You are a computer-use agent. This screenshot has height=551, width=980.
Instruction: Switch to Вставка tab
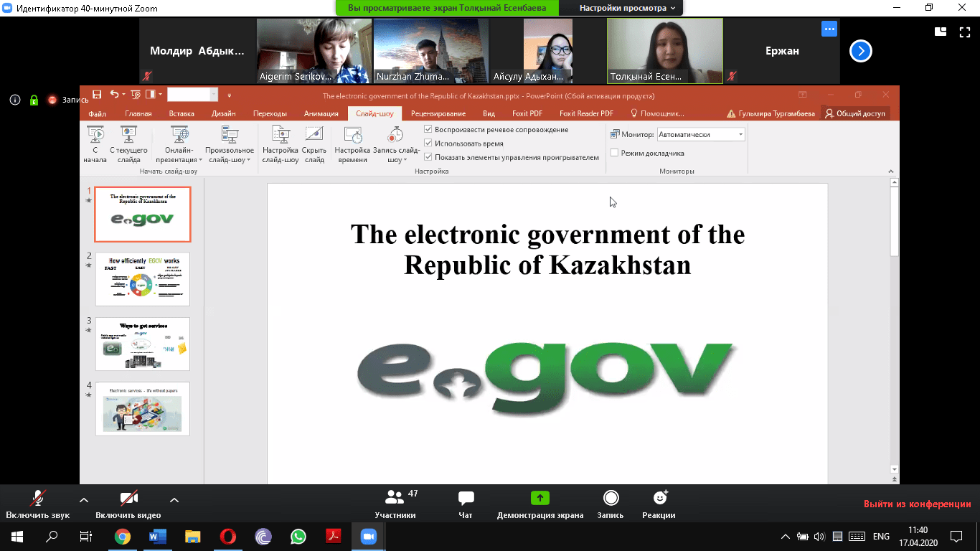point(182,113)
